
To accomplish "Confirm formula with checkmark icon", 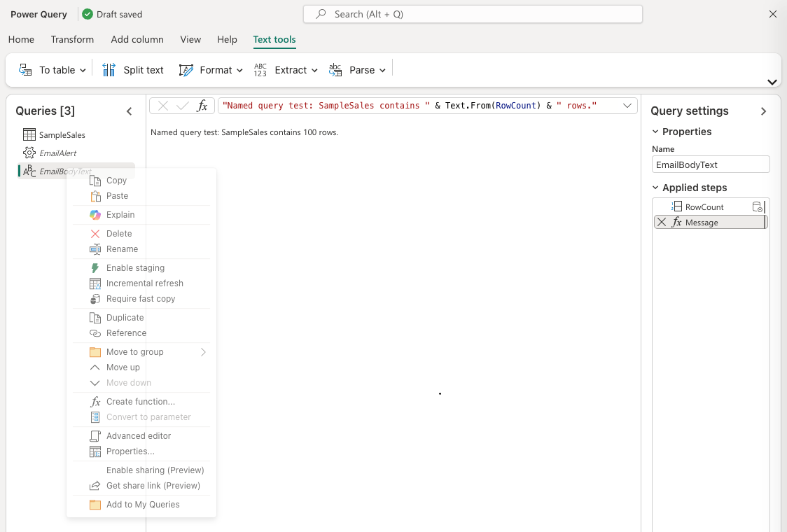I will coord(183,106).
